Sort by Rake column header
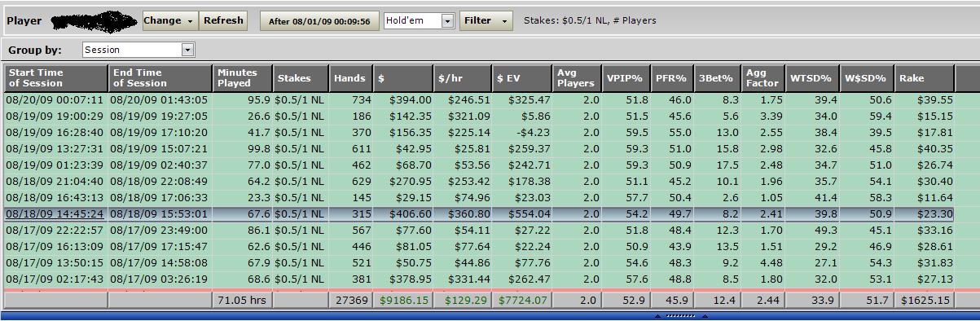 [x=924, y=78]
